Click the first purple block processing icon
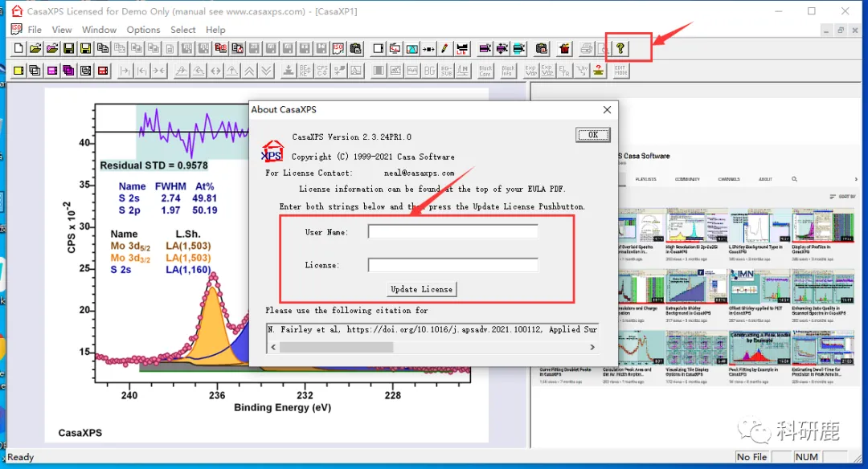Image resolution: width=868 pixels, height=469 pixels. (485, 49)
